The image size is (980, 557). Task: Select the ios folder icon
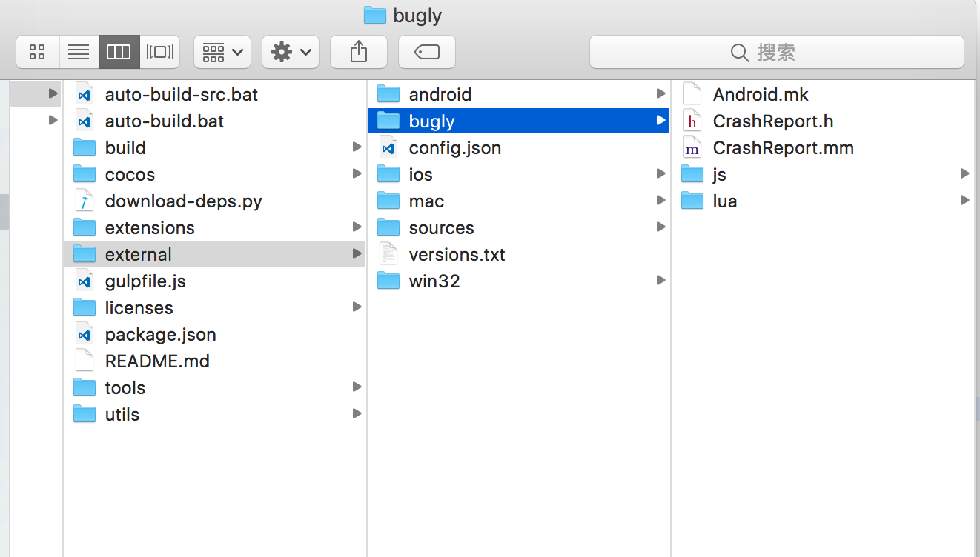tap(388, 175)
